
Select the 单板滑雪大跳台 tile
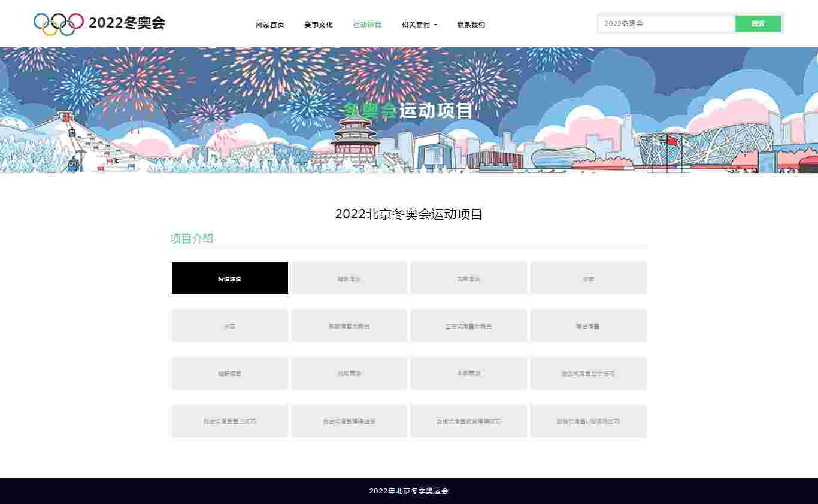[x=350, y=326]
